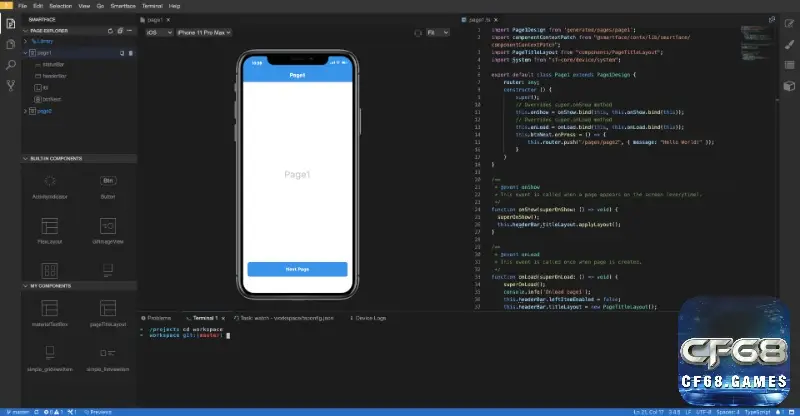The height and width of the screenshot is (416, 800).
Task: Switch to the Device Logs tab
Action: [368, 318]
